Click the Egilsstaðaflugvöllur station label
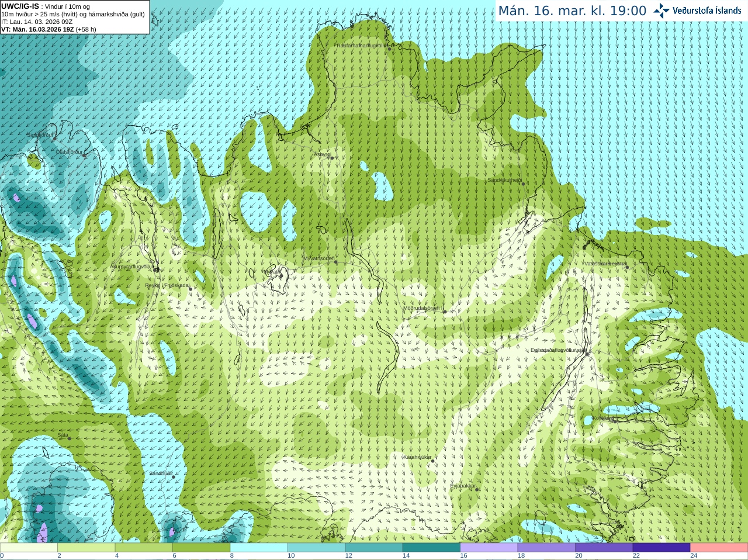This screenshot has width=748, height=560. 558,350
